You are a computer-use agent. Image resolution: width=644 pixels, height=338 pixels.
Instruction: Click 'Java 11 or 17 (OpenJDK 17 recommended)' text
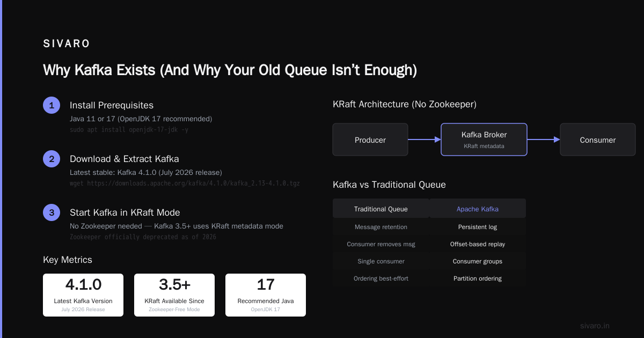[x=141, y=119]
